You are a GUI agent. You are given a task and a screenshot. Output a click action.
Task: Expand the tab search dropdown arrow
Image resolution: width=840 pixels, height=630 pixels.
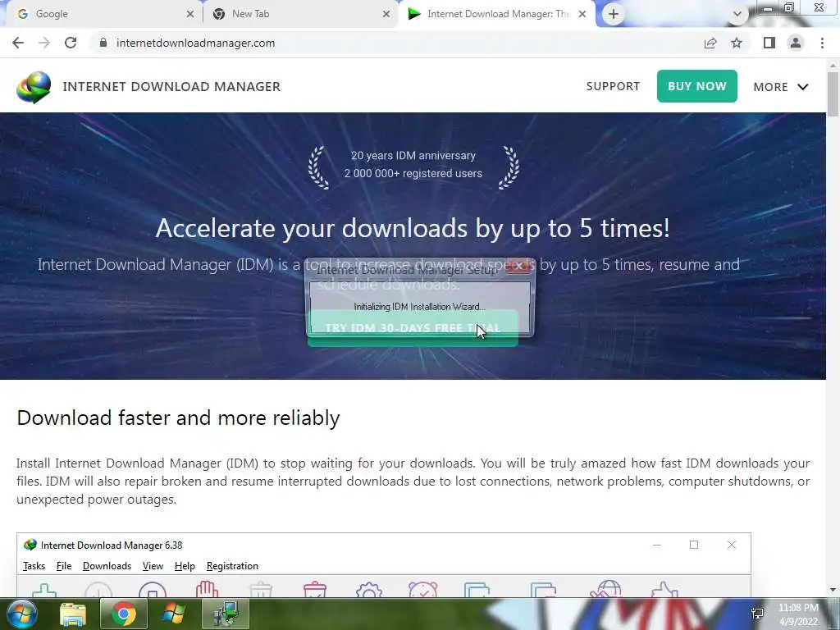click(737, 15)
